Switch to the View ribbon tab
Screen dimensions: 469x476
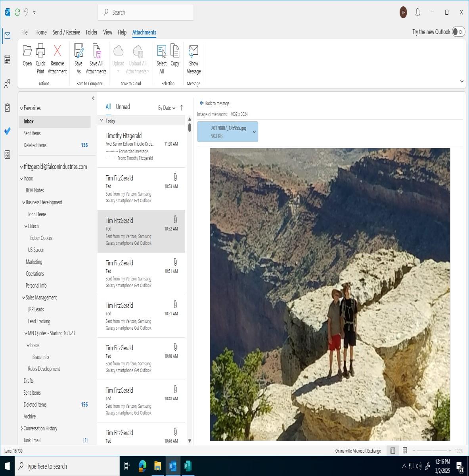108,32
